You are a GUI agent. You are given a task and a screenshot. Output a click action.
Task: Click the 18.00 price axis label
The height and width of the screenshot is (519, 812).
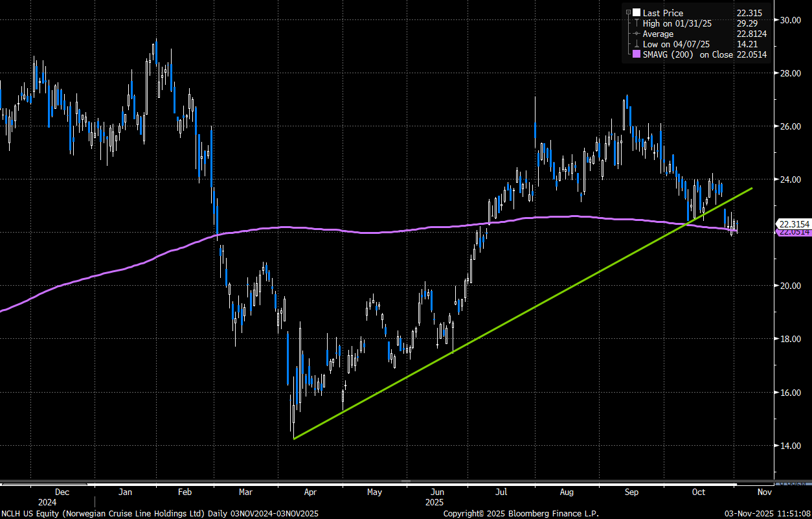(x=791, y=339)
